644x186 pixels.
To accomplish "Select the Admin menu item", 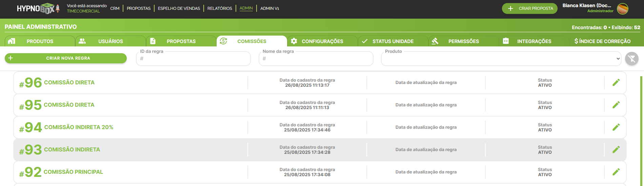I will click(246, 8).
